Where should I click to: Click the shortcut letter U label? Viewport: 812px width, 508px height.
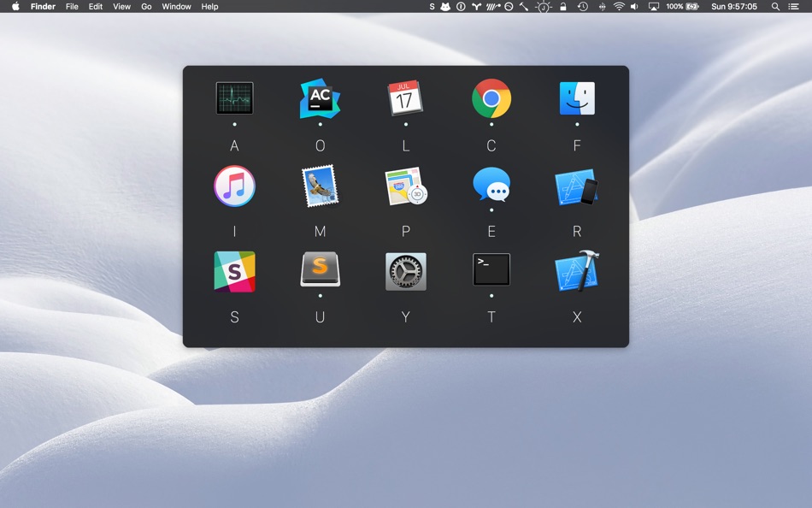320,316
